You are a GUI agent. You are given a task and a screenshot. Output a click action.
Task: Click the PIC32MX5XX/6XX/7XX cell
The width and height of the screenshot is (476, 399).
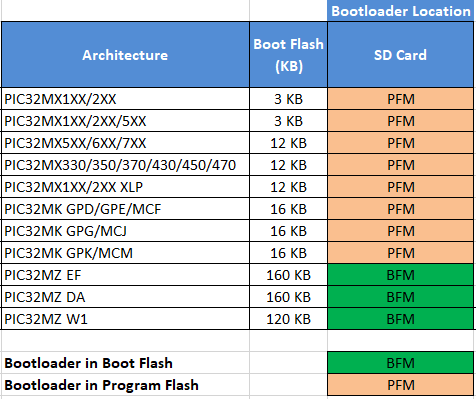pyautogui.click(x=125, y=143)
